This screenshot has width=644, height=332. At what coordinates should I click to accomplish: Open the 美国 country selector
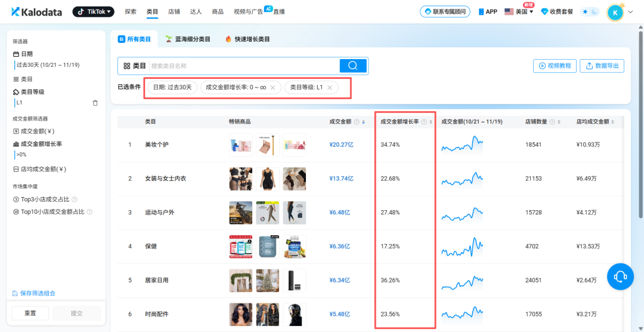519,12
